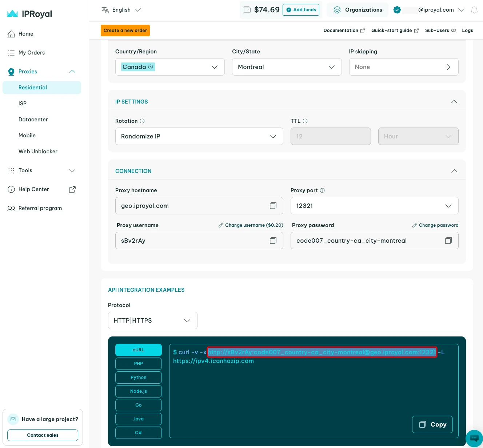The width and height of the screenshot is (483, 448).
Task: Click the Organizations layers icon
Action: (337, 10)
